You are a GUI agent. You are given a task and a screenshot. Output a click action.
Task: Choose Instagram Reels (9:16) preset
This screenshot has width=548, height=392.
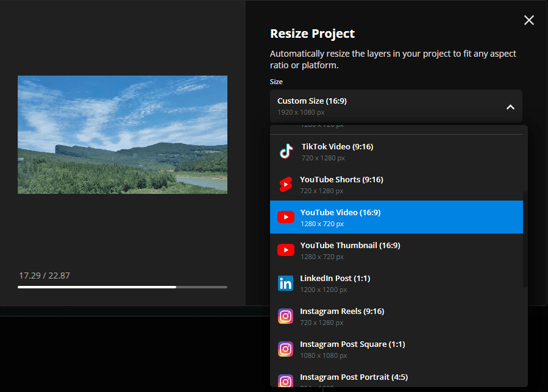pos(396,316)
